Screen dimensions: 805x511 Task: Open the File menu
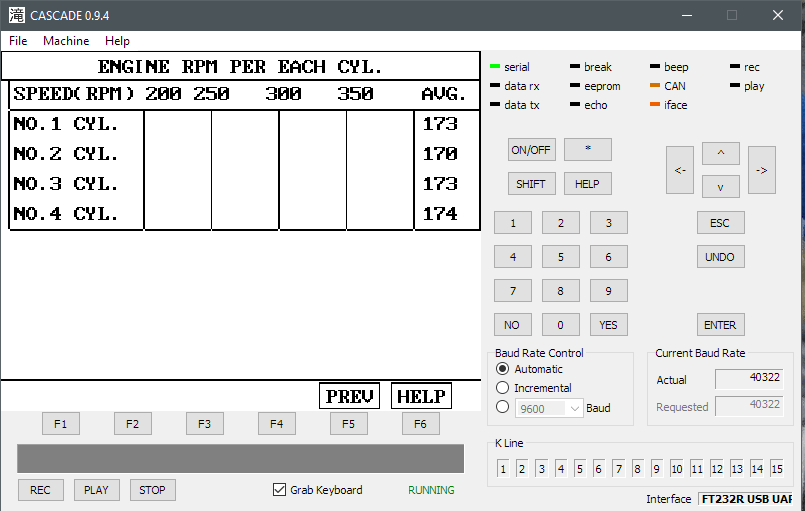coord(18,41)
